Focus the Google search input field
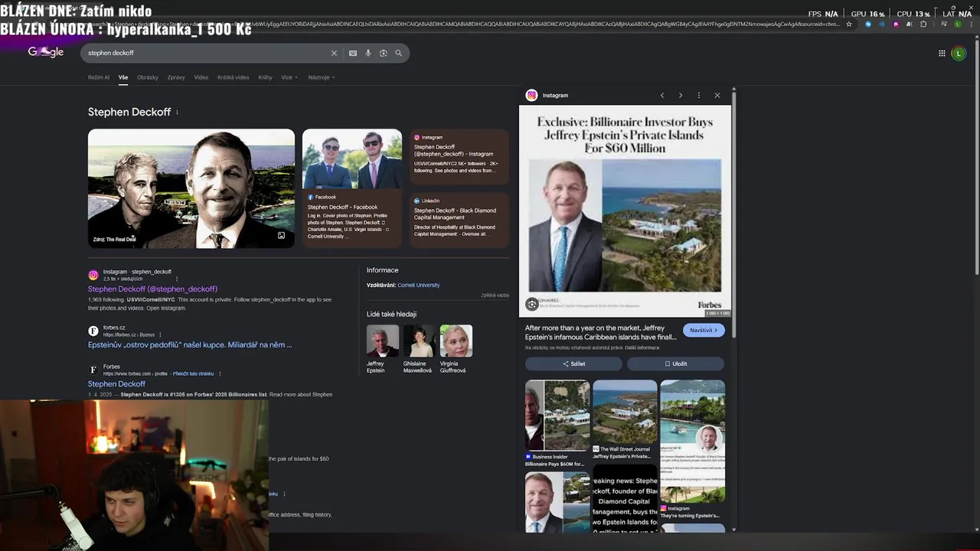This screenshot has height=551, width=980. [x=207, y=53]
